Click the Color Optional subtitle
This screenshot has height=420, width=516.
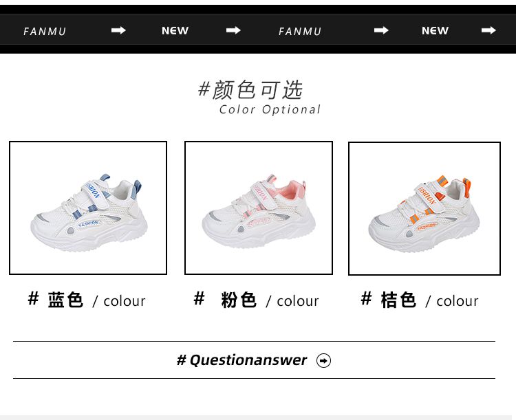click(x=270, y=109)
